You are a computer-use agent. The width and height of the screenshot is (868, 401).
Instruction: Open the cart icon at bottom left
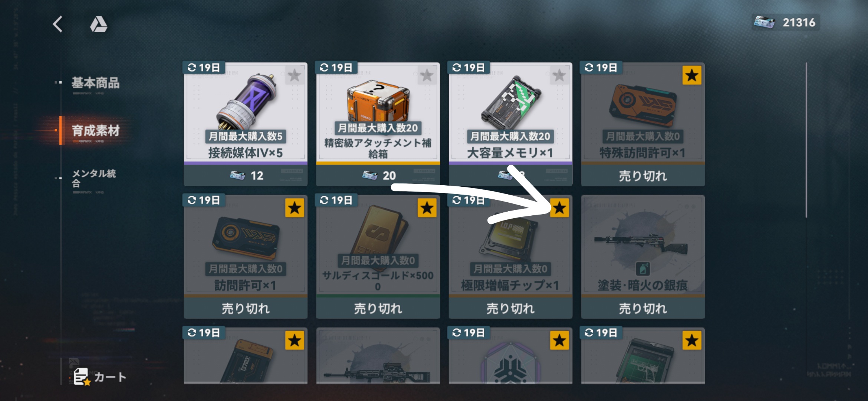99,376
